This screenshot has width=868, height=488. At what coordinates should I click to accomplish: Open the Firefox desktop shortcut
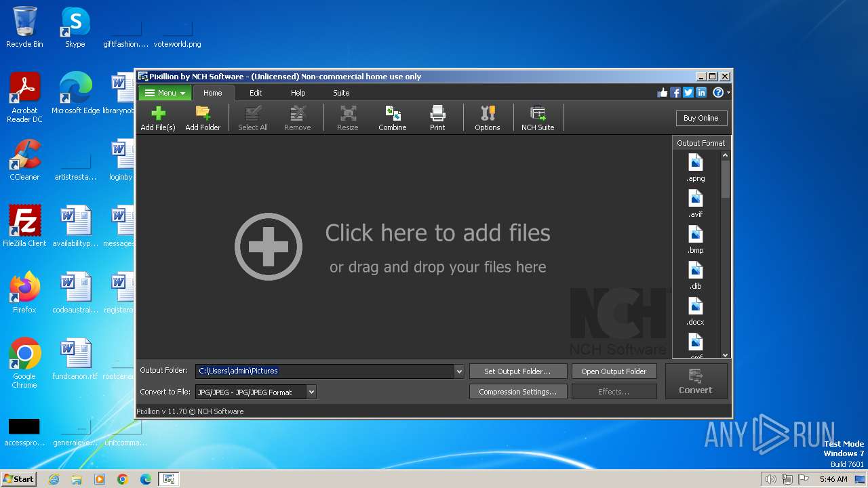[24, 292]
